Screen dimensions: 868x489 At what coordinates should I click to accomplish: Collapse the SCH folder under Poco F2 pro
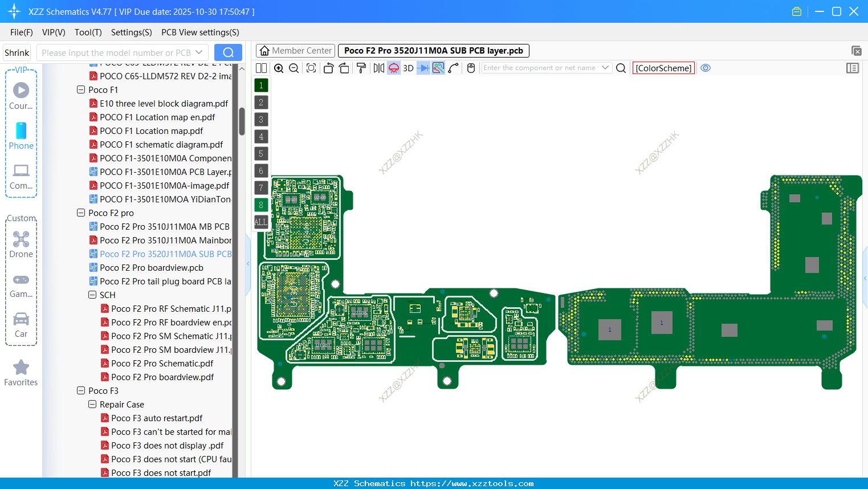[x=92, y=295]
